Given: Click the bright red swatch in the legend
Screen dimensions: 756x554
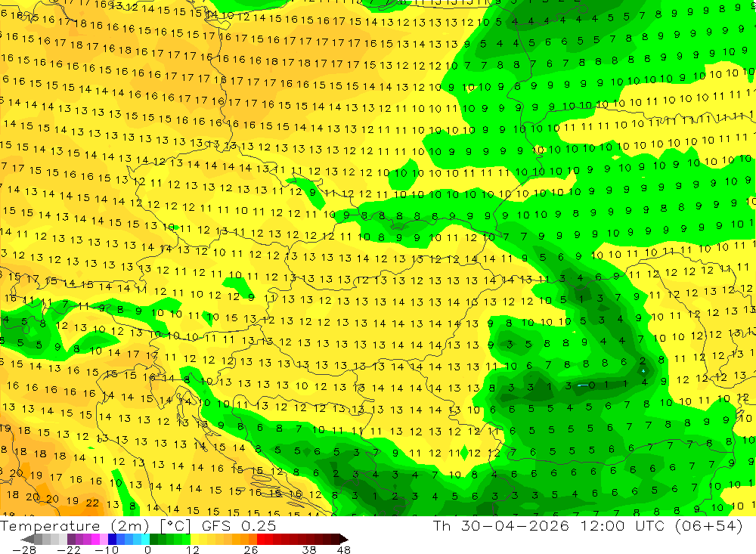Looking at the screenshot, I should tap(261, 539).
